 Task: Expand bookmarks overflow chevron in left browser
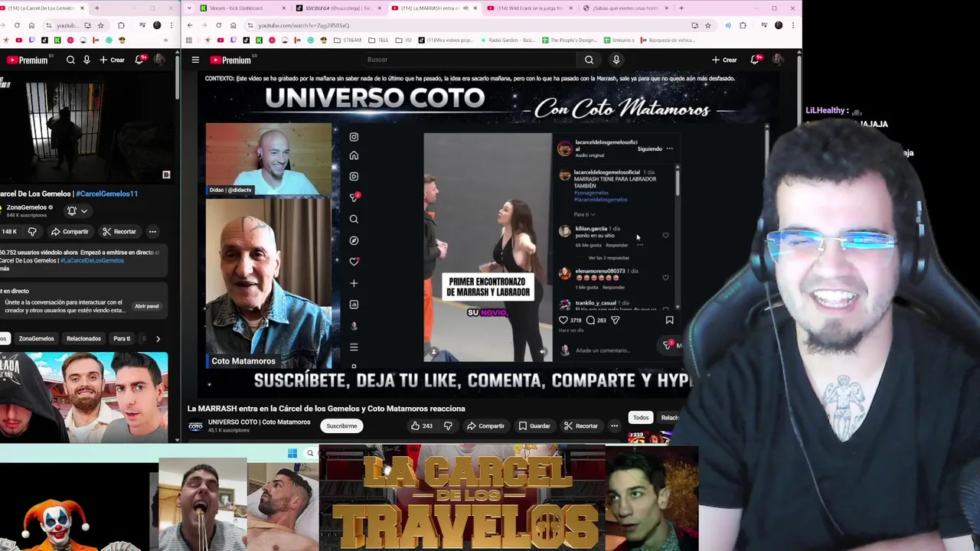165,40
